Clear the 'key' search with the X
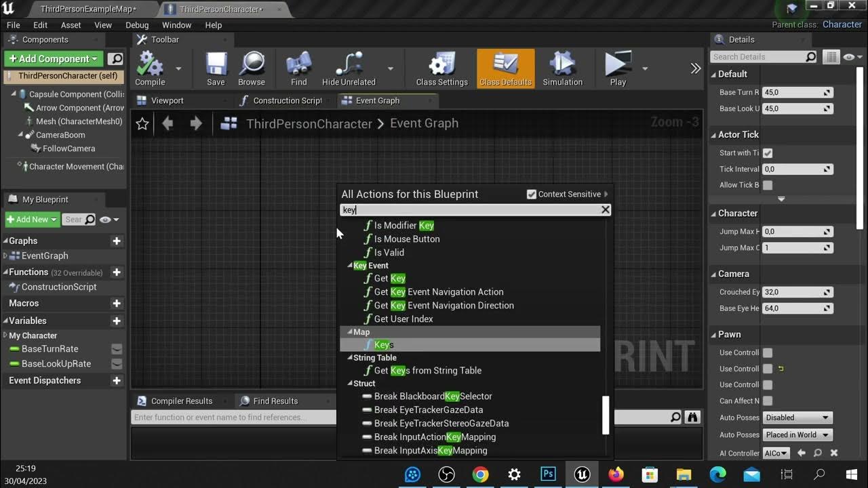The image size is (868, 488). point(606,210)
